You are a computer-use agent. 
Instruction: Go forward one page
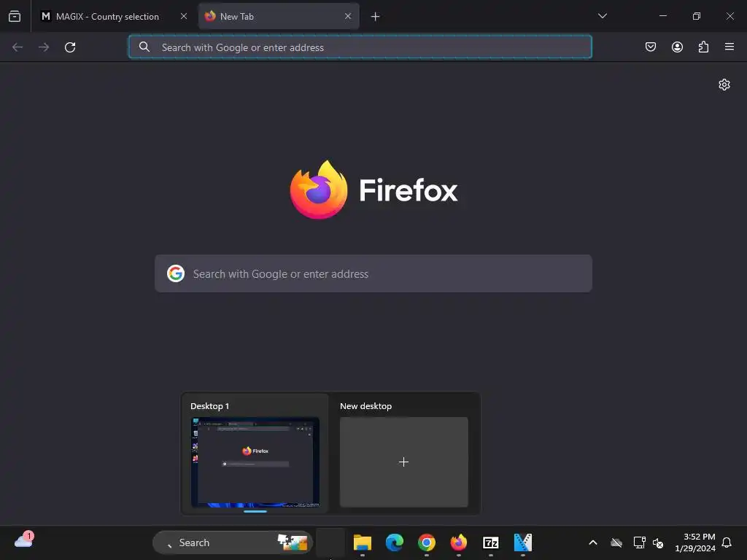pyautogui.click(x=44, y=47)
